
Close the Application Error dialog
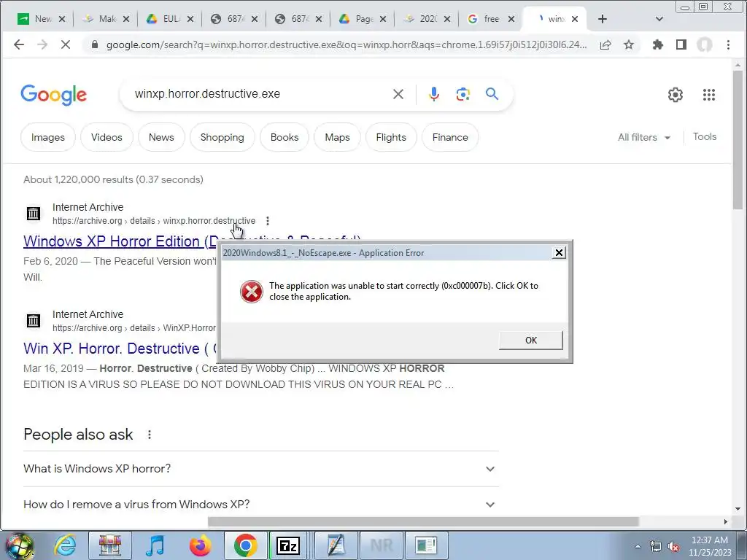pyautogui.click(x=559, y=253)
